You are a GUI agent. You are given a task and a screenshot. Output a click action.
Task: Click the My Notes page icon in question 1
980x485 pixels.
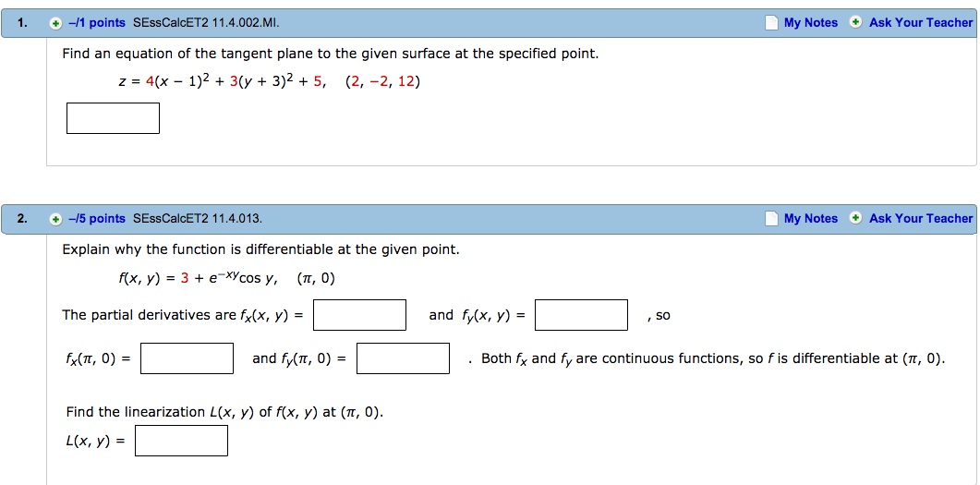pyautogui.click(x=772, y=22)
